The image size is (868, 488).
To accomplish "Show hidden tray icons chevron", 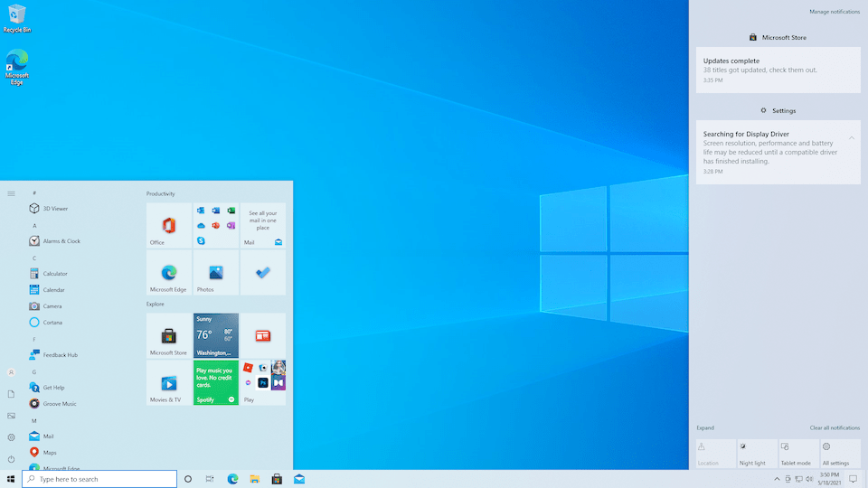I will coord(777,479).
